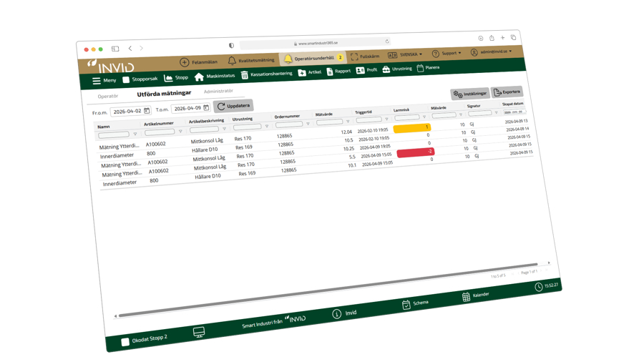The width and height of the screenshot is (644, 362).
Task: Click the monitor icon in footer
Action: 199,332
